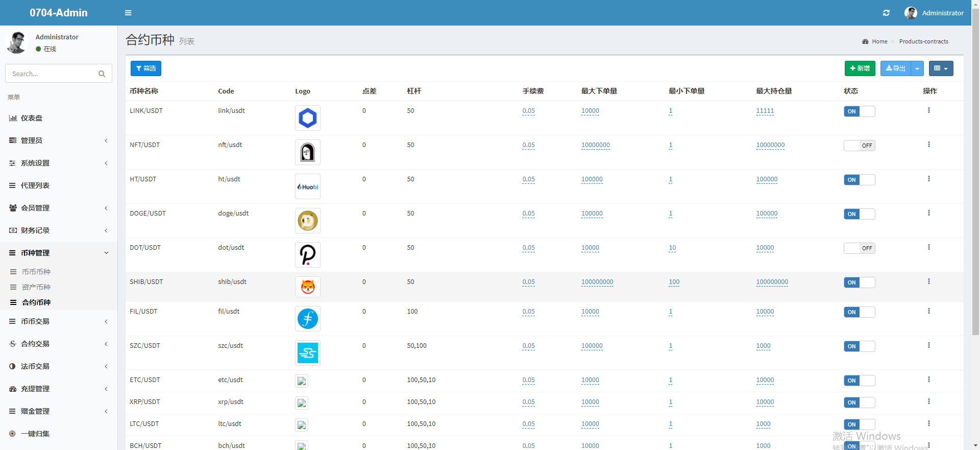Click the Polkadot logo for DOT/USDT

(x=308, y=255)
